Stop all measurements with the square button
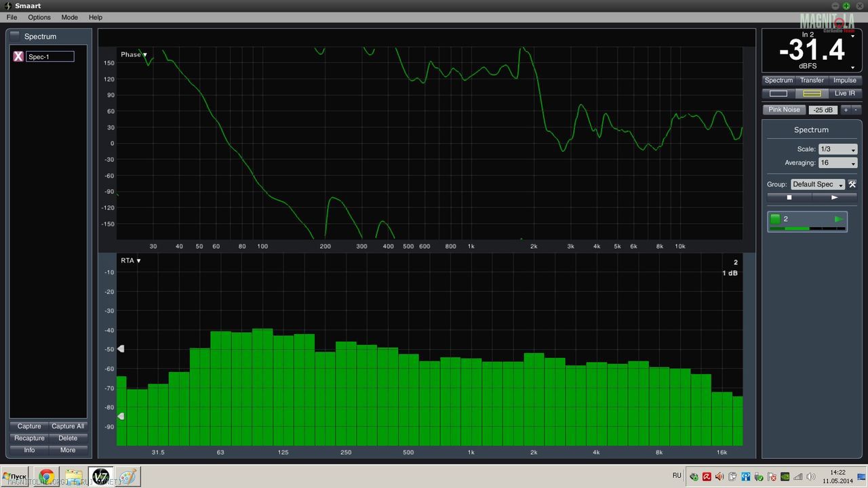 coord(789,197)
